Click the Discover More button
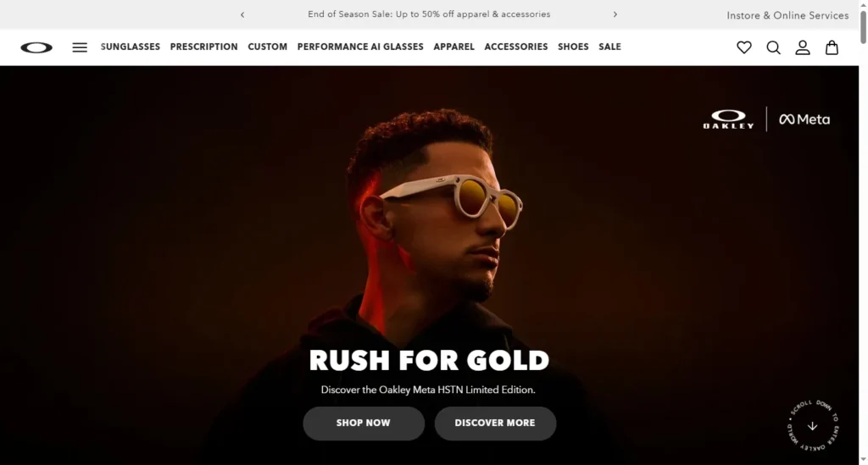868x465 pixels. (x=495, y=423)
